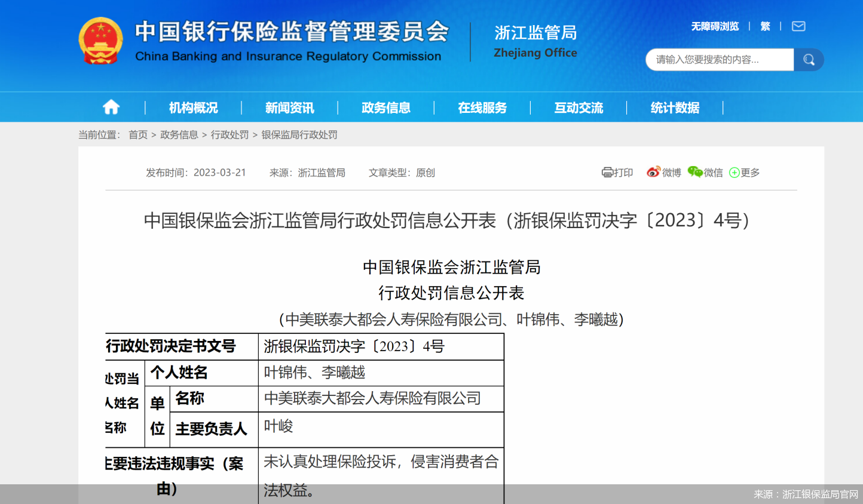Image resolution: width=863 pixels, height=504 pixels.
Task: Click the 无障碍浏览 link
Action: tap(715, 26)
